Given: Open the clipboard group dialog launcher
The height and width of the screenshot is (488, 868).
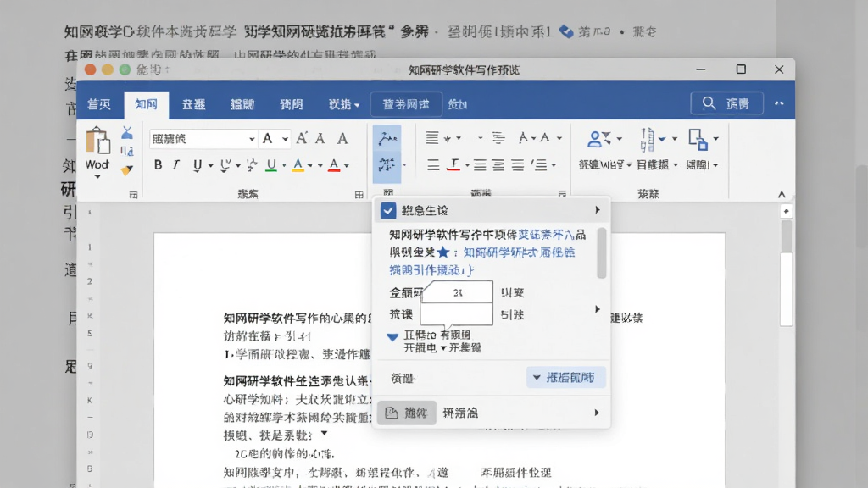Looking at the screenshot, I should pyautogui.click(x=133, y=195).
